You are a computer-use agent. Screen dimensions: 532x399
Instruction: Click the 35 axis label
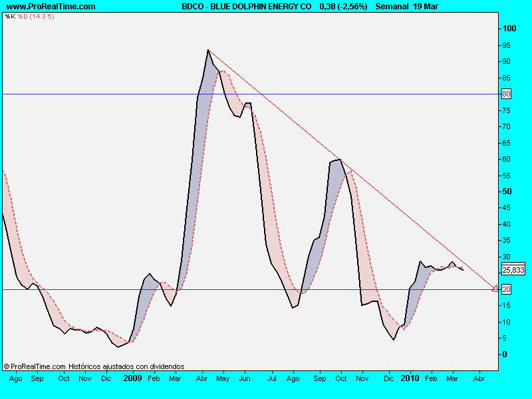[506, 240]
